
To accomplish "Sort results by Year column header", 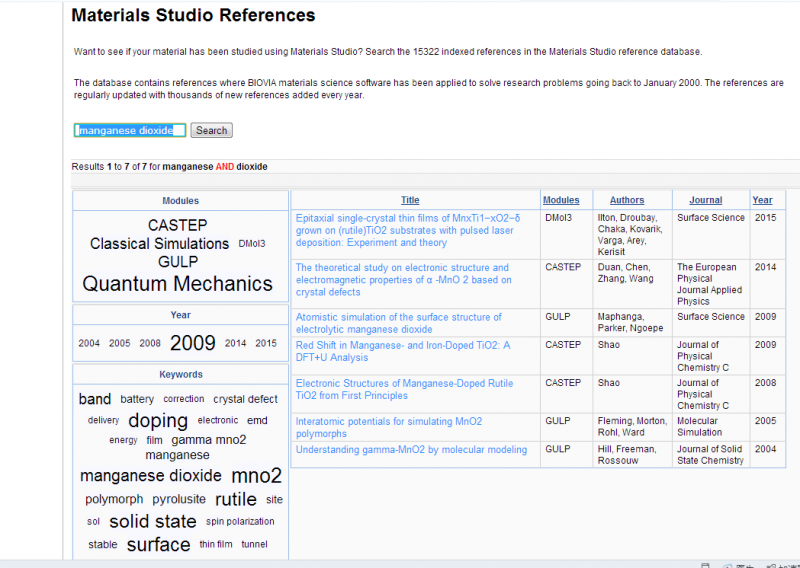I will [762, 200].
